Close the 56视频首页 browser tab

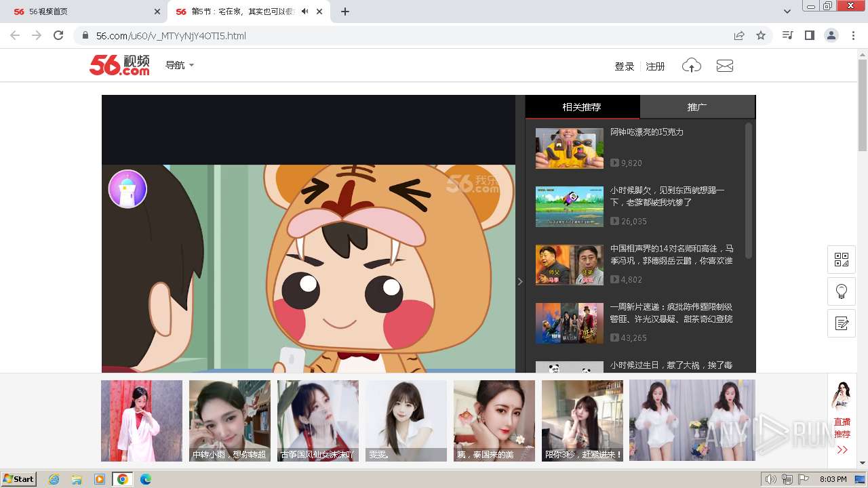[x=157, y=12]
